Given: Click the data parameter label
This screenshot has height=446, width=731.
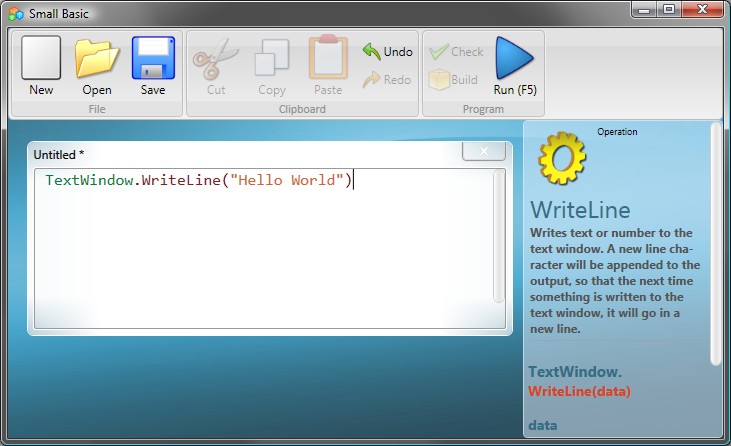Looking at the screenshot, I should pyautogui.click(x=543, y=425).
